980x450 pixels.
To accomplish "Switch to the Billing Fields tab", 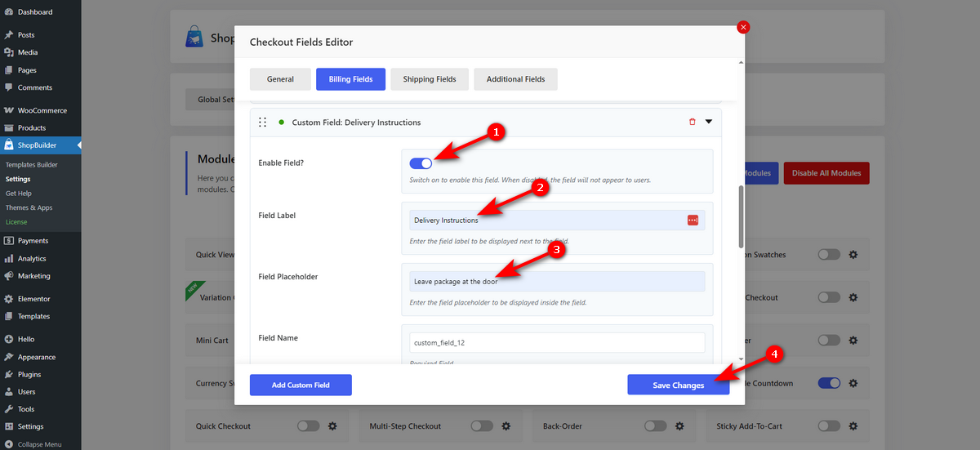I will [x=350, y=79].
